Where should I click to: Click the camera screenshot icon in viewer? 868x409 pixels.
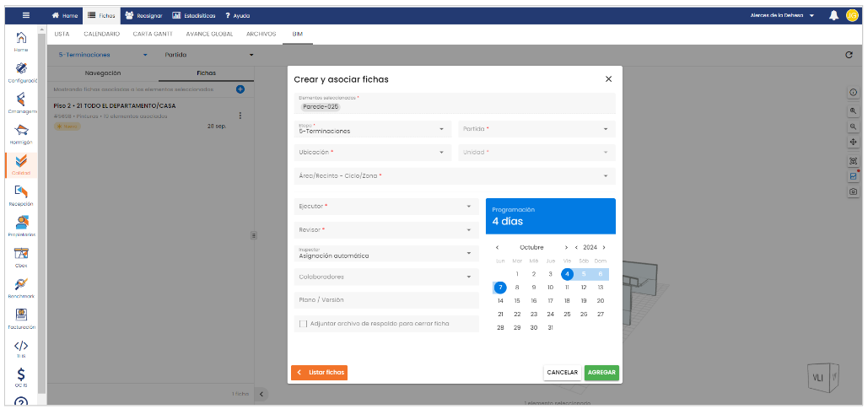pos(853,192)
